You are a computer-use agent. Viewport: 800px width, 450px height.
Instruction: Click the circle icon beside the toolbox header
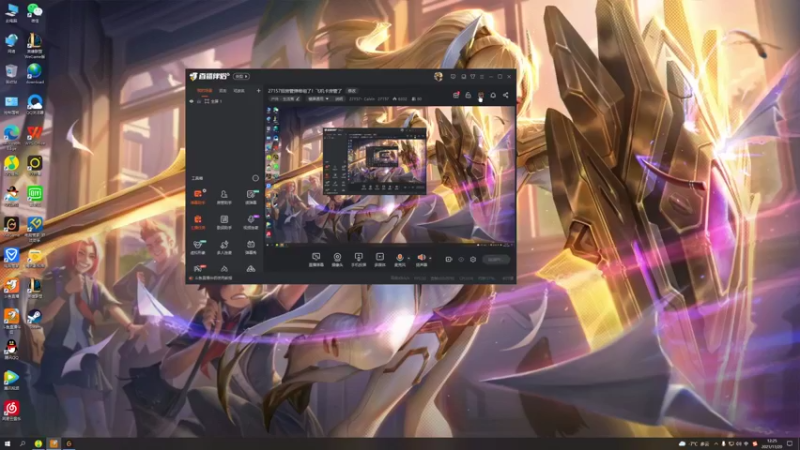pos(255,178)
